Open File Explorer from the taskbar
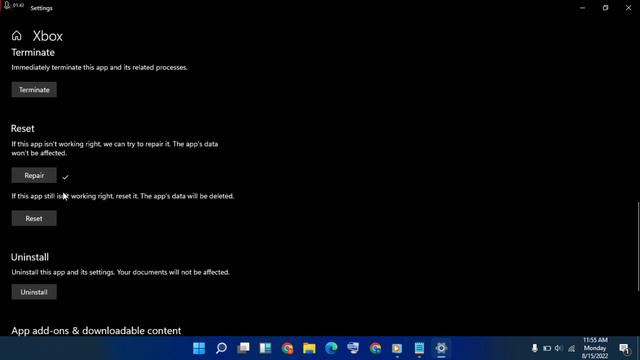This screenshot has width=640, height=360. click(x=309, y=348)
